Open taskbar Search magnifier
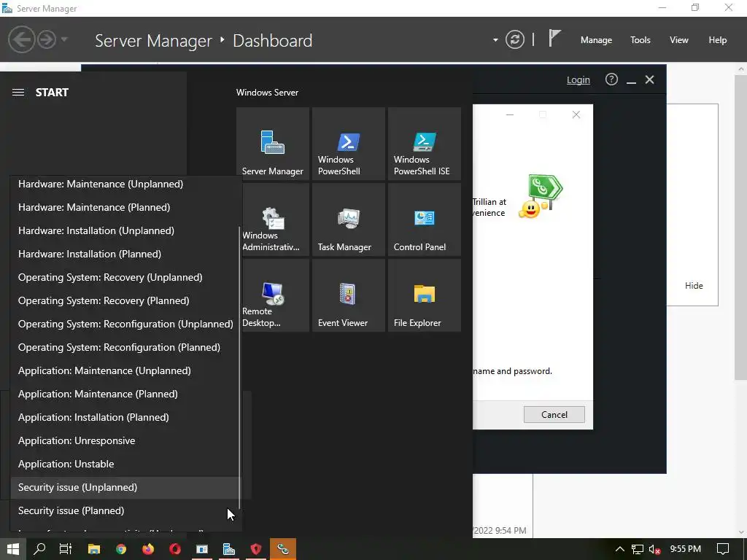Screen dimensions: 747x560 [x=39, y=549]
